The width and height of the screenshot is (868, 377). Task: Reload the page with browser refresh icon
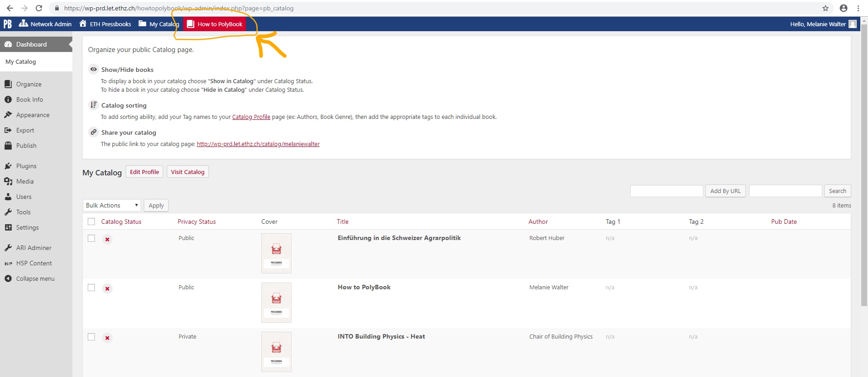click(x=39, y=8)
